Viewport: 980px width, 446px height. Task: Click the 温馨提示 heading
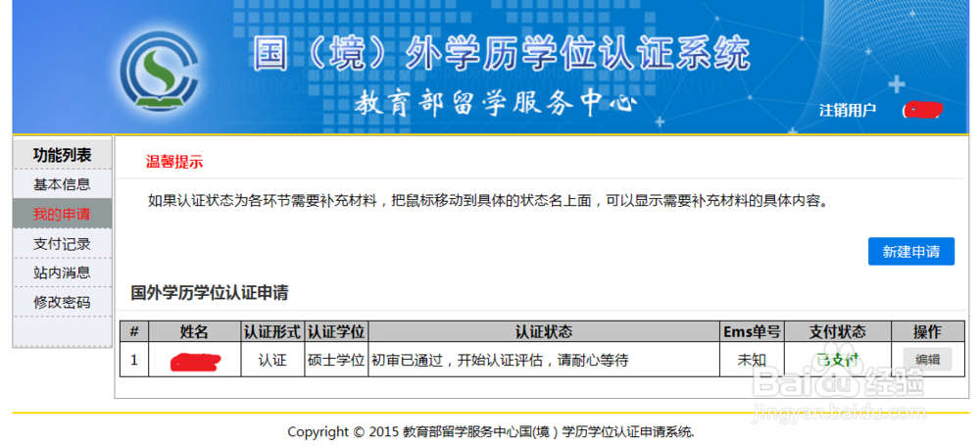174,163
